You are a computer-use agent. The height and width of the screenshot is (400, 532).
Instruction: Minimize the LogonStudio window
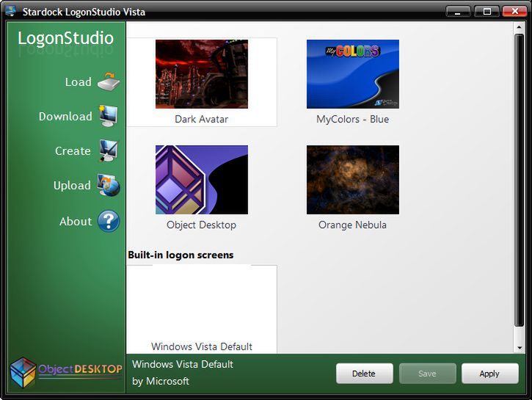(x=458, y=12)
